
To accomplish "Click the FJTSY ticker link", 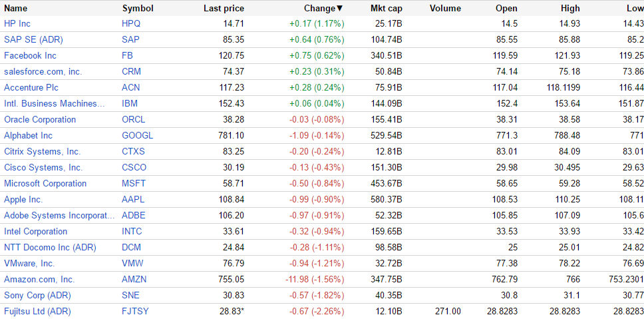I will [x=136, y=311].
